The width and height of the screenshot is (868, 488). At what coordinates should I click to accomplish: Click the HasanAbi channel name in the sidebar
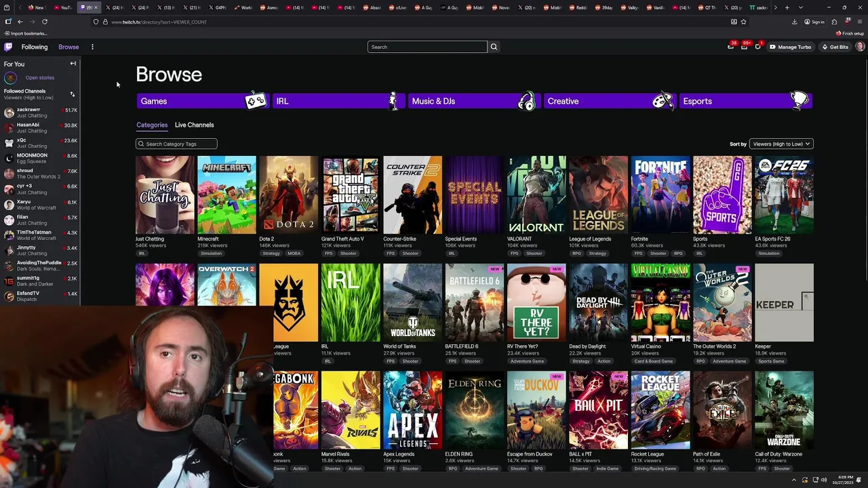pyautogui.click(x=28, y=125)
